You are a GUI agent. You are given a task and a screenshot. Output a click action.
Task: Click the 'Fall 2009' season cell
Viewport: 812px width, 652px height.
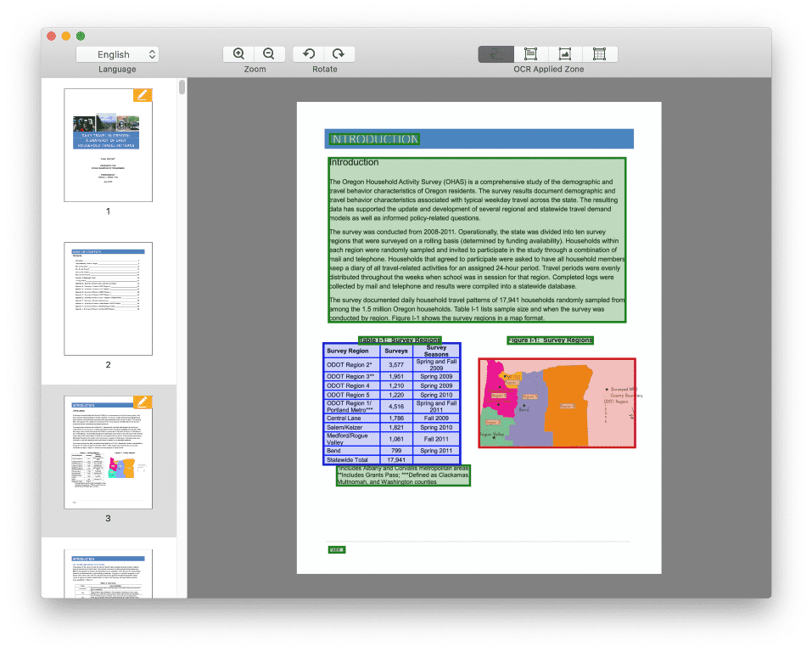[x=436, y=419]
